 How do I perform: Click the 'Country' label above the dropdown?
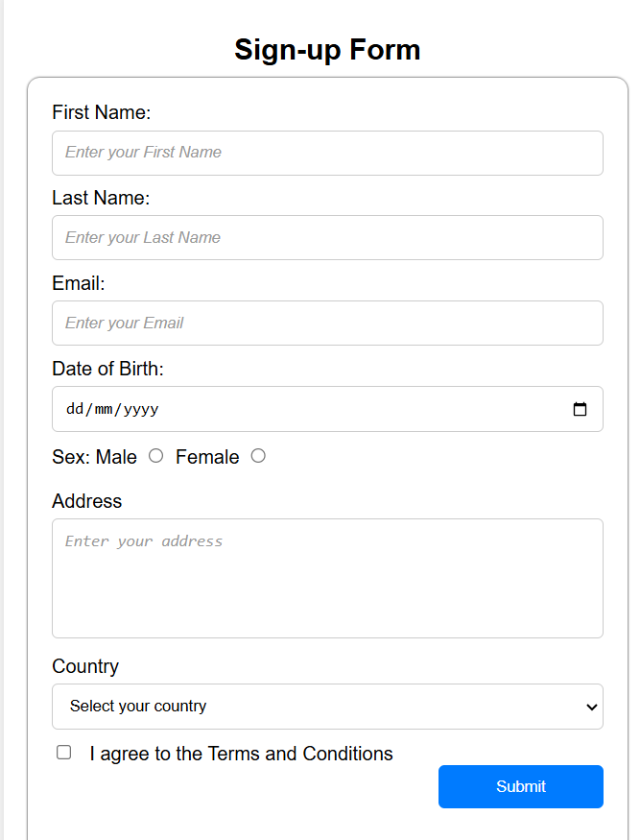(85, 666)
